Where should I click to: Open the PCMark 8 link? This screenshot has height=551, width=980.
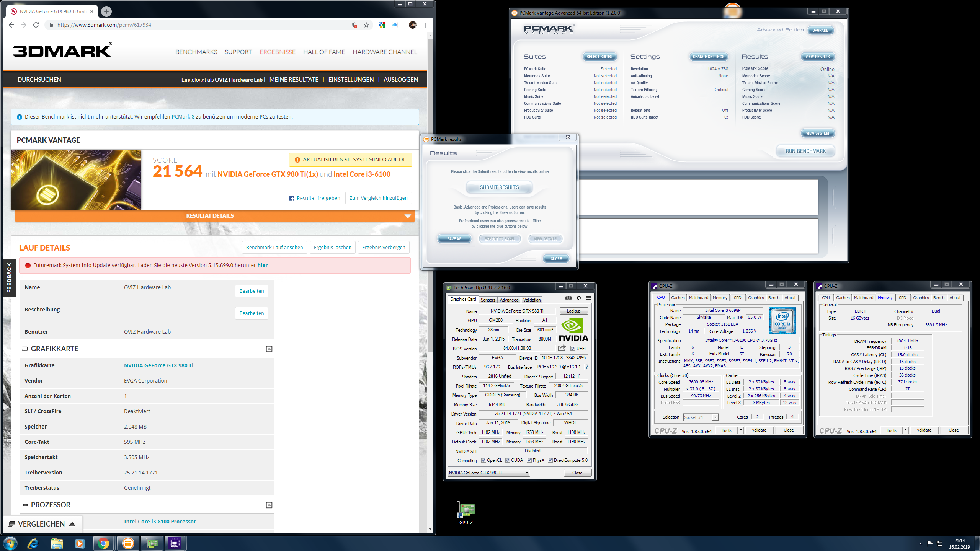pos(183,117)
